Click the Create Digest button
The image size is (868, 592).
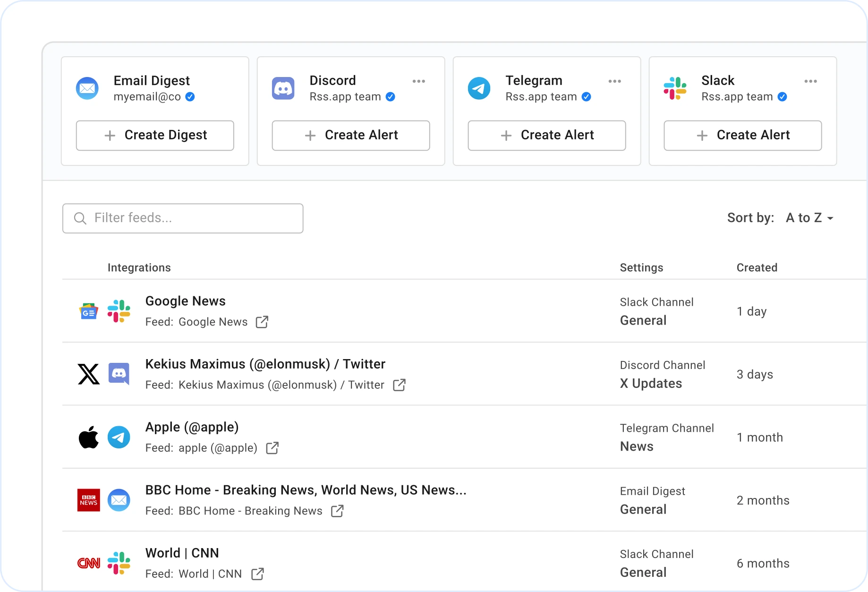point(155,136)
